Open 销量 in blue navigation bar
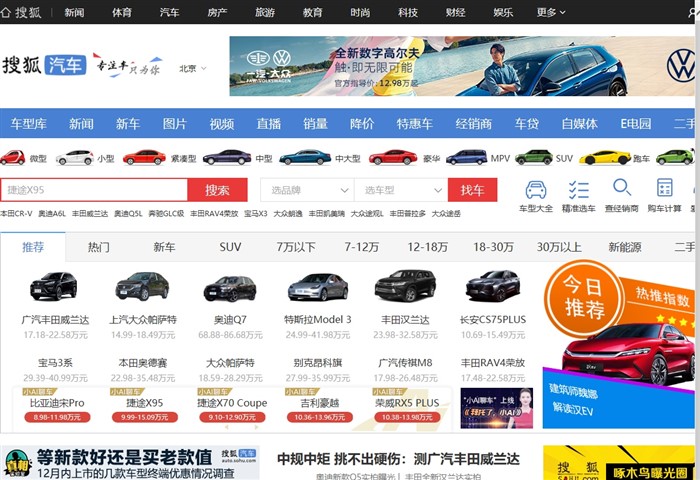 315,123
